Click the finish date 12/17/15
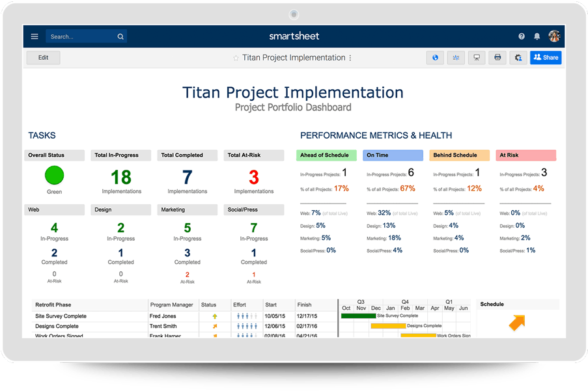 [307, 316]
